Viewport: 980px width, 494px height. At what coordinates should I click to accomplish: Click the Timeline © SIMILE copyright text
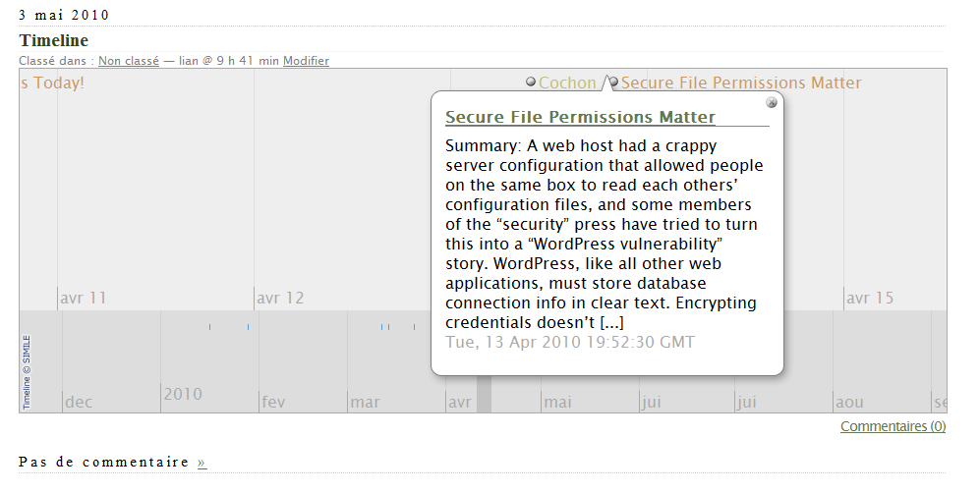click(x=27, y=372)
